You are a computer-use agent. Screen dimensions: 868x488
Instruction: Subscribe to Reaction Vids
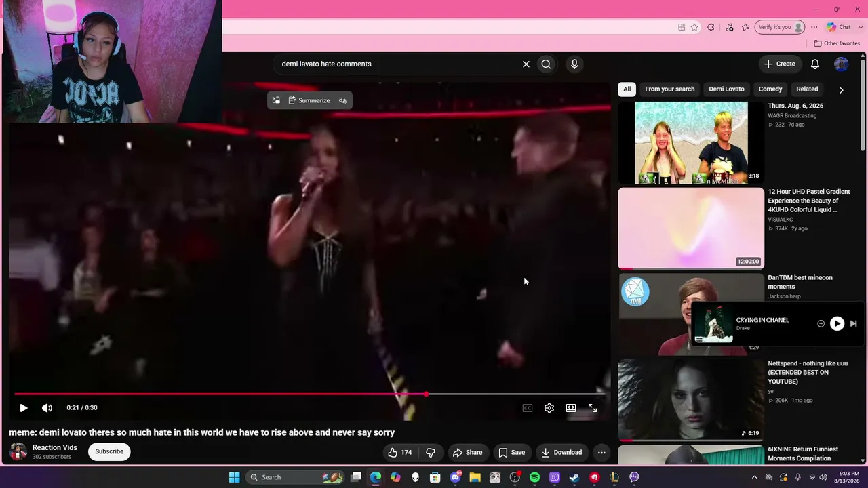[109, 451]
